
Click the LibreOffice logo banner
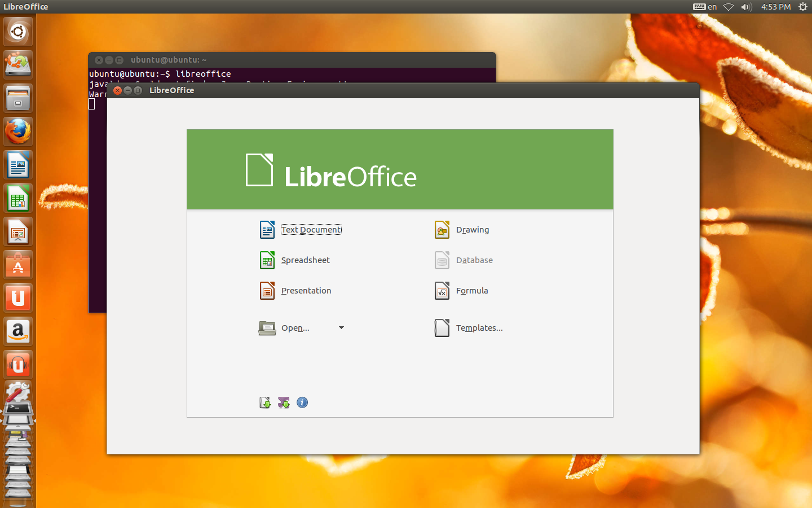[x=400, y=169]
